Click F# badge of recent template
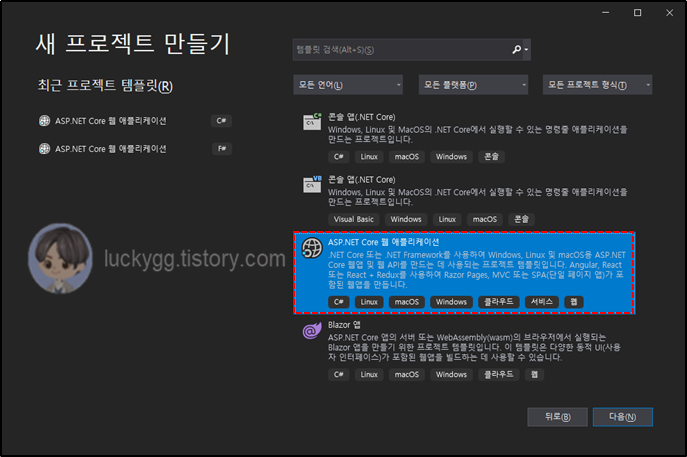The image size is (687, 457). click(222, 149)
